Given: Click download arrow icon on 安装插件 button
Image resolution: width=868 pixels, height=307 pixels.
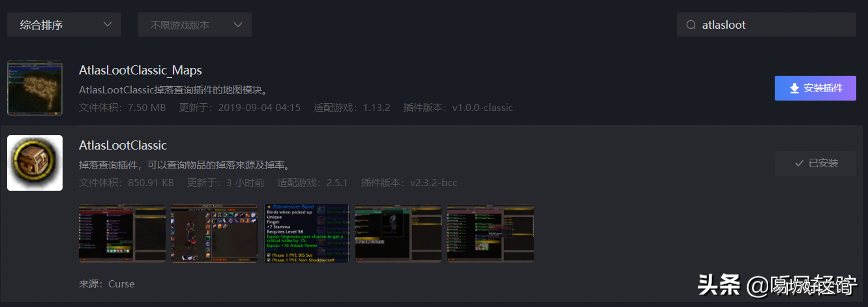Looking at the screenshot, I should 794,88.
